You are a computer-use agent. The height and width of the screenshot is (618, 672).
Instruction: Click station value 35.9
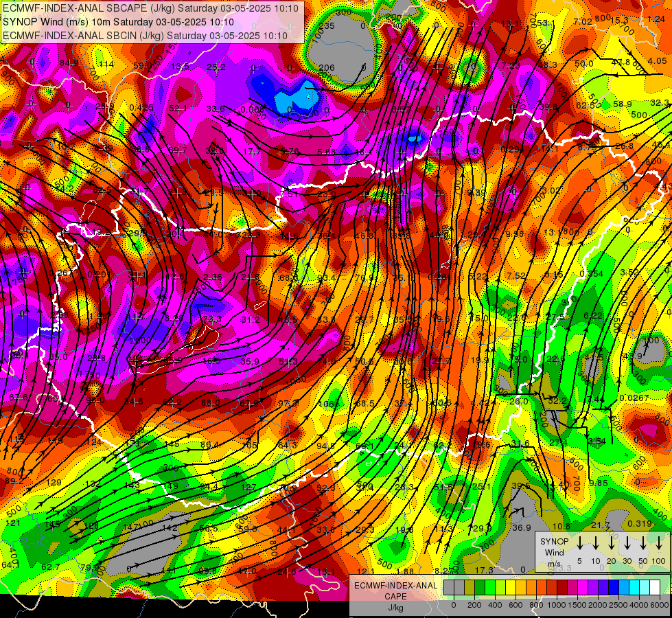coord(250,362)
